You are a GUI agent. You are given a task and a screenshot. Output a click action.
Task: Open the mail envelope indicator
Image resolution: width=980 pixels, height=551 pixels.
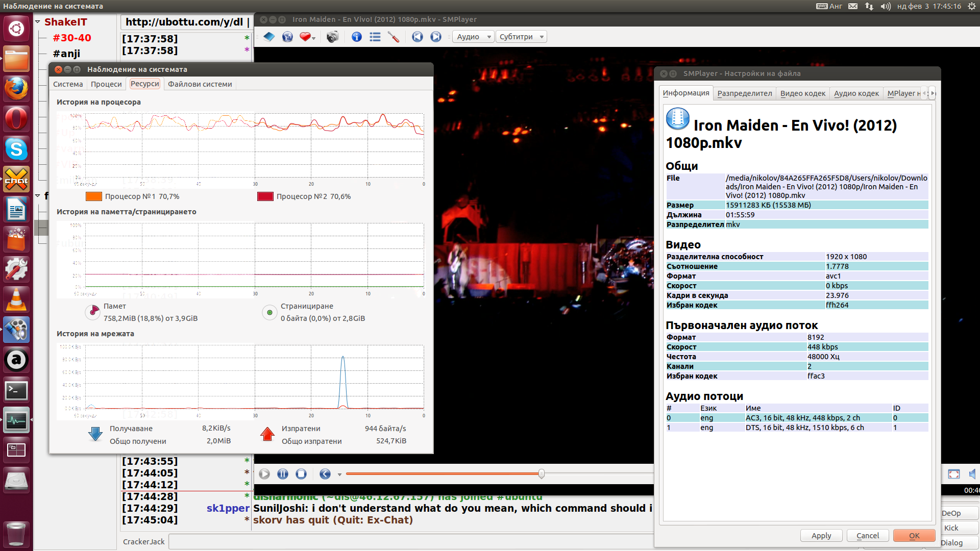tap(853, 6)
